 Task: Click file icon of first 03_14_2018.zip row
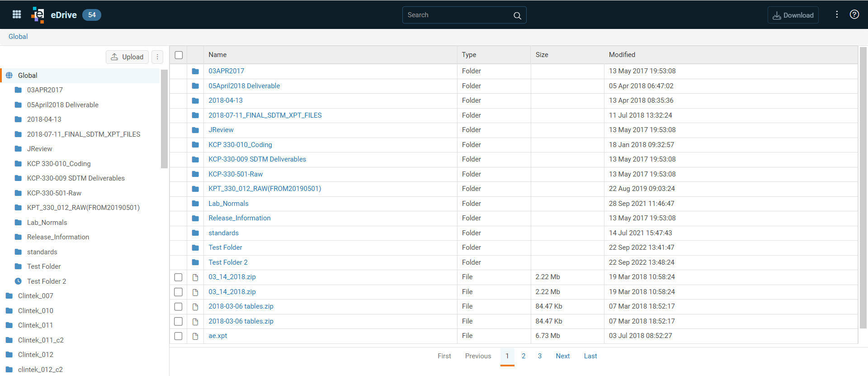tap(195, 277)
